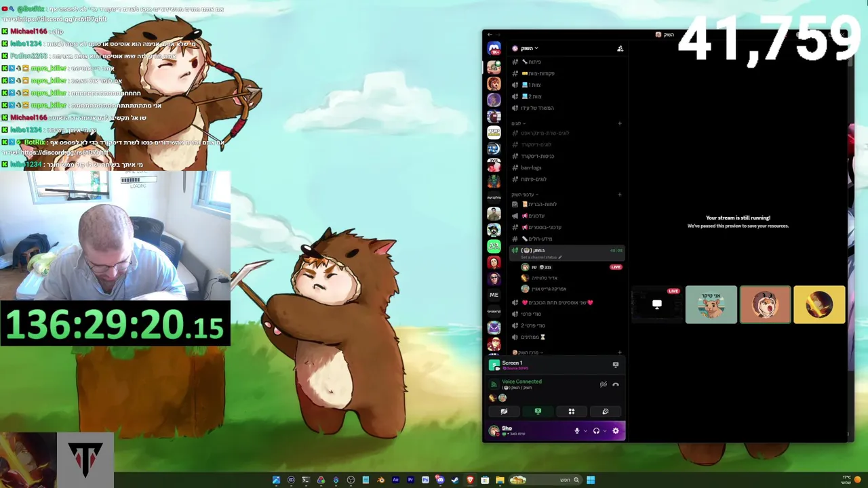Open the לוגים-דיסקורד channel
This screenshot has height=488, width=868.
coord(567,144)
